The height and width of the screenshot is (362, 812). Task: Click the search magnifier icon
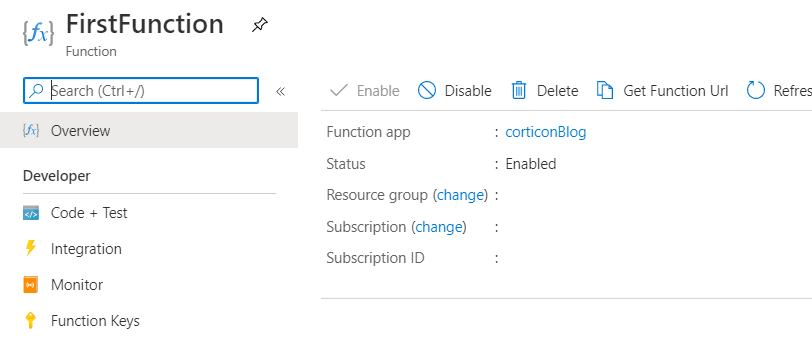[x=36, y=91]
